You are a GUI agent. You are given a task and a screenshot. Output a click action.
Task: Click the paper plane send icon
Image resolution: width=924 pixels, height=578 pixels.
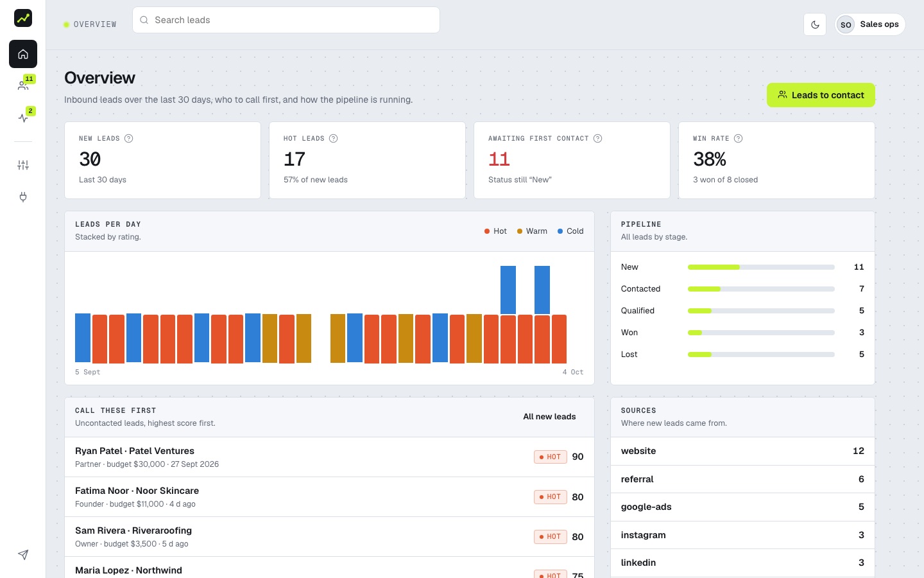coord(23,555)
